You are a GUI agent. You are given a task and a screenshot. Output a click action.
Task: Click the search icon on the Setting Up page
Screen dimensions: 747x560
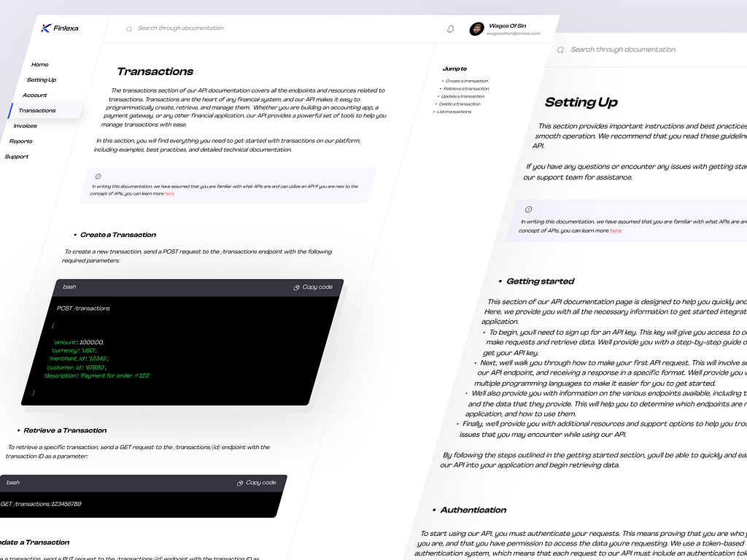pyautogui.click(x=560, y=49)
